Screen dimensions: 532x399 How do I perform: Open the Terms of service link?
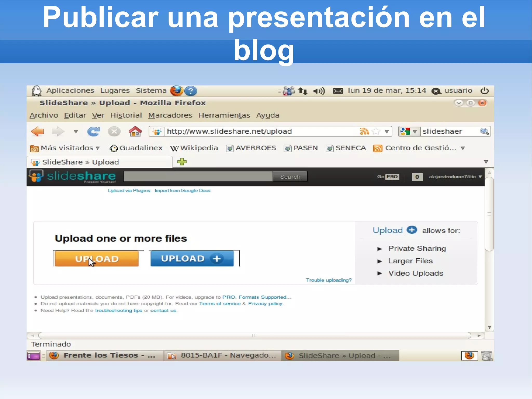(x=220, y=304)
